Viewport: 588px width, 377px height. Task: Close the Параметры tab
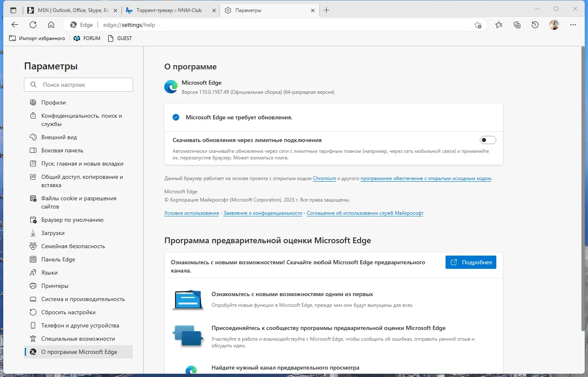pyautogui.click(x=313, y=10)
